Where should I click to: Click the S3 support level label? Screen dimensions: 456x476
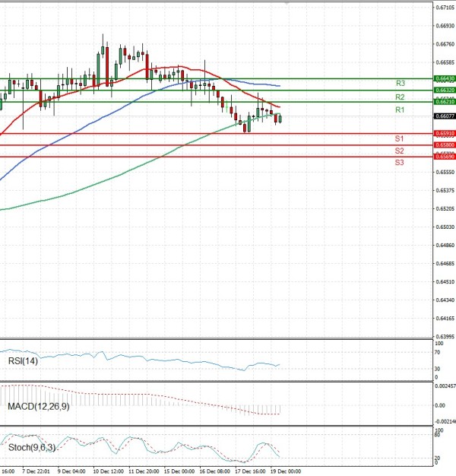[399, 163]
